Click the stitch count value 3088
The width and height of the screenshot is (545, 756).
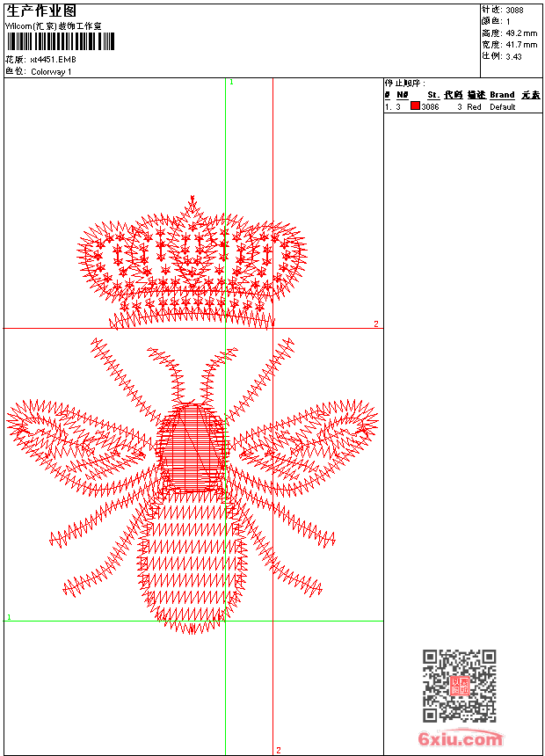click(x=514, y=11)
